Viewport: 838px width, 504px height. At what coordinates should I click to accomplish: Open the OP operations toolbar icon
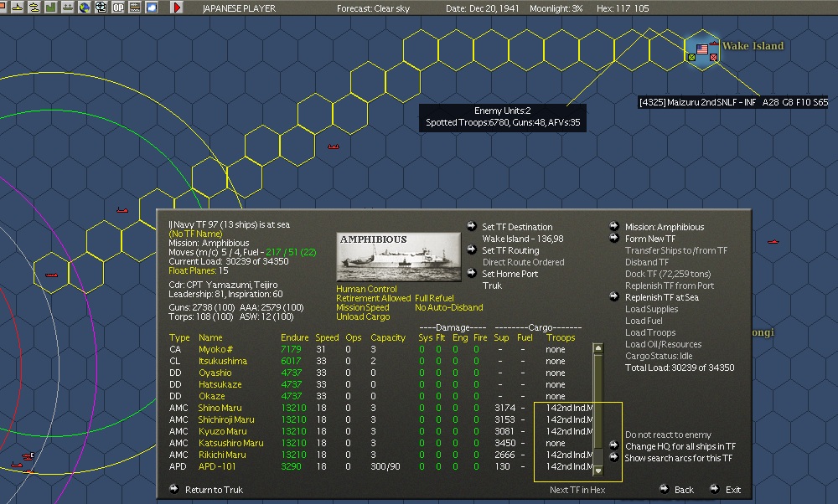point(118,7)
